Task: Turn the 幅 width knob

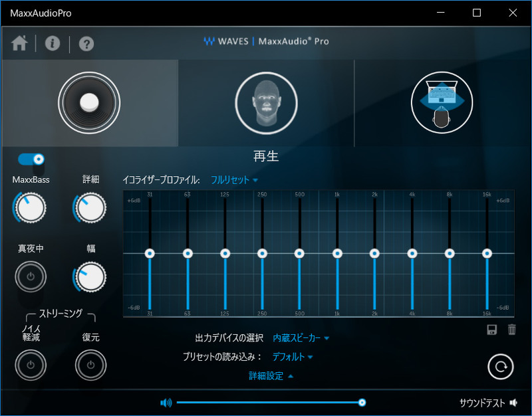Action: coord(90,276)
